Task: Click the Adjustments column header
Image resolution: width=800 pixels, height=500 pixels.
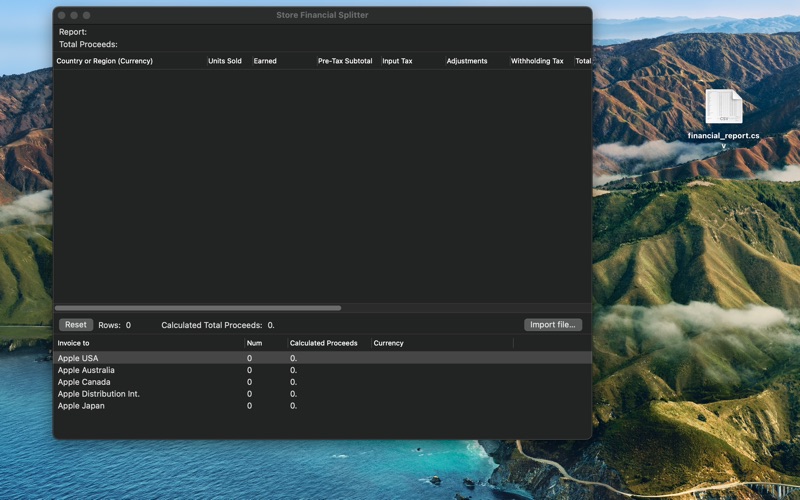Action: [x=477, y=61]
